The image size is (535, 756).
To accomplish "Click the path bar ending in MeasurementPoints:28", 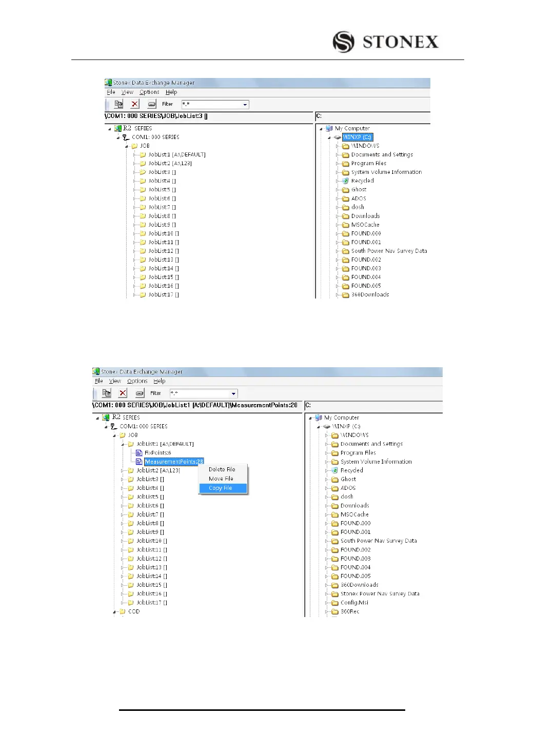I will 197,406.
